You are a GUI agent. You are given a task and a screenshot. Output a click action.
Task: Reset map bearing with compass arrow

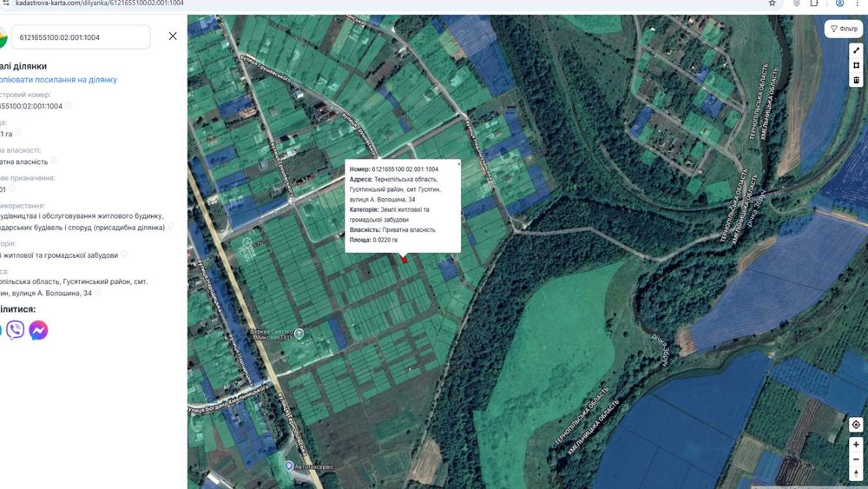click(x=856, y=473)
